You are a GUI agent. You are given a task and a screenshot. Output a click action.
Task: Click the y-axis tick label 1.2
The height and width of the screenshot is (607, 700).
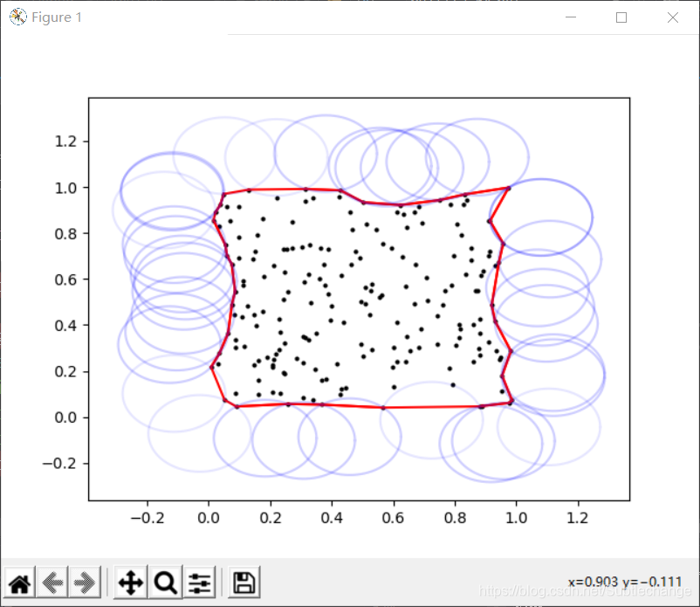[x=65, y=141]
